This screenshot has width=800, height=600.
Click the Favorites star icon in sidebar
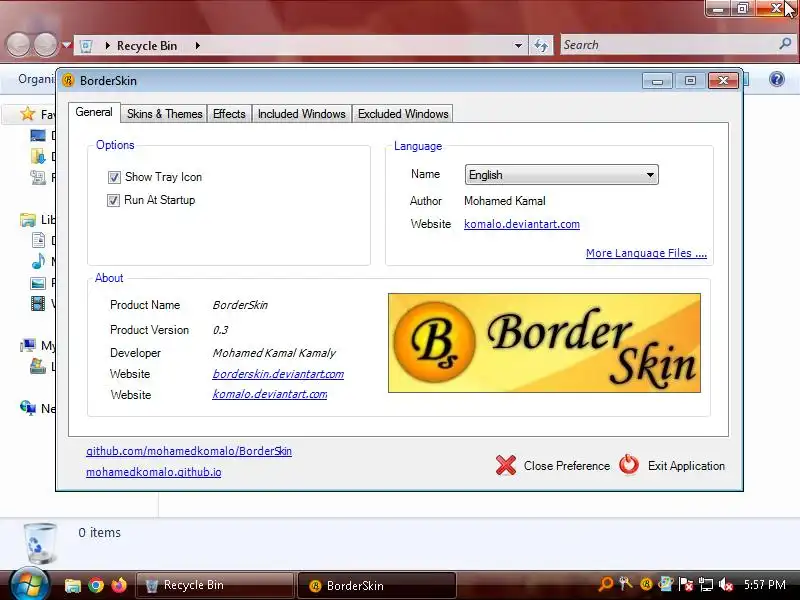point(28,113)
